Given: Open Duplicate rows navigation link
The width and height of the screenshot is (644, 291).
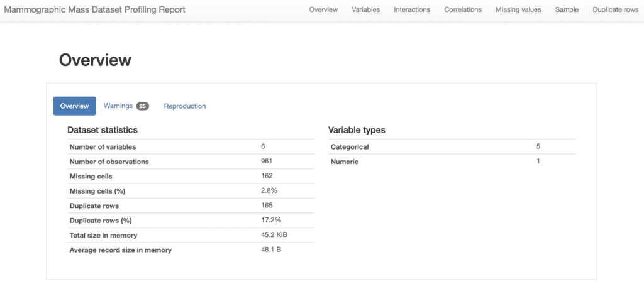Looking at the screenshot, I should [615, 9].
